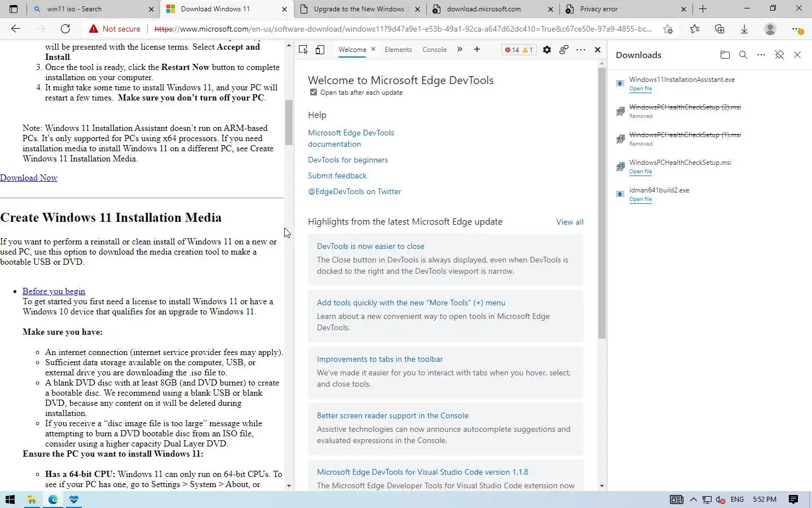Click the Download Now link
This screenshot has height=508, width=812.
(x=29, y=178)
